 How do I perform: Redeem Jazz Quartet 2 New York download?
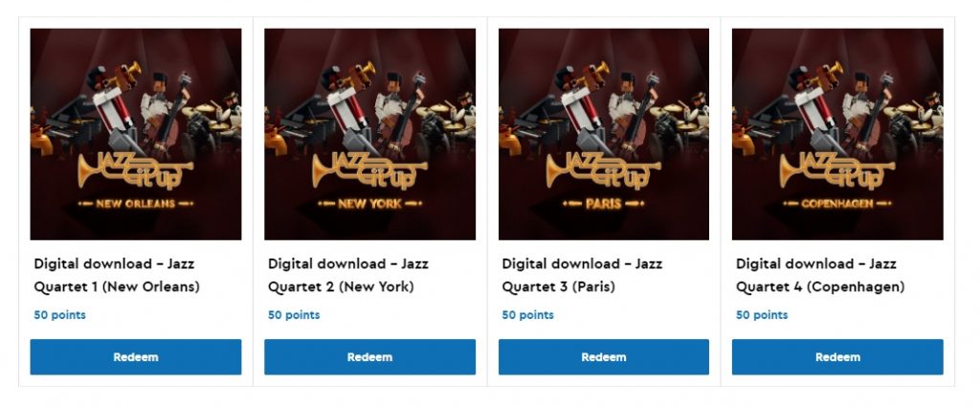(x=369, y=357)
